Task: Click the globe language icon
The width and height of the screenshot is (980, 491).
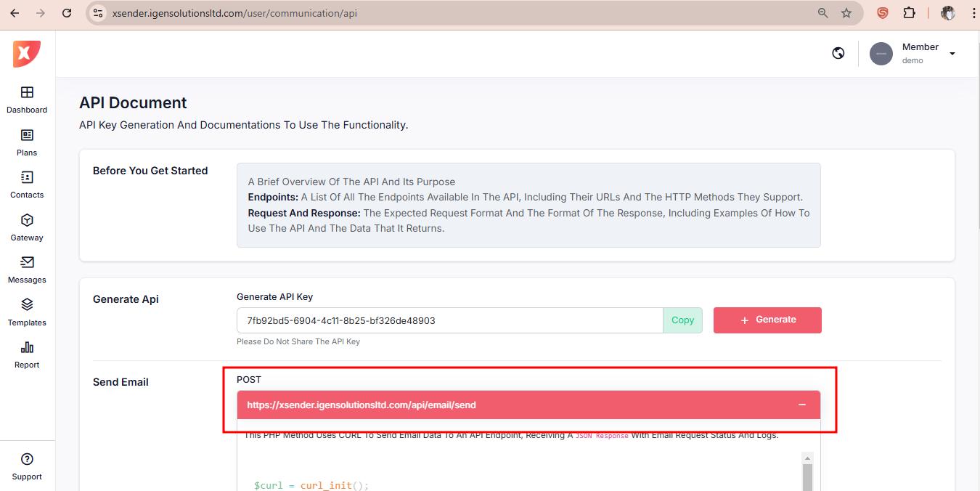Action: pos(838,53)
